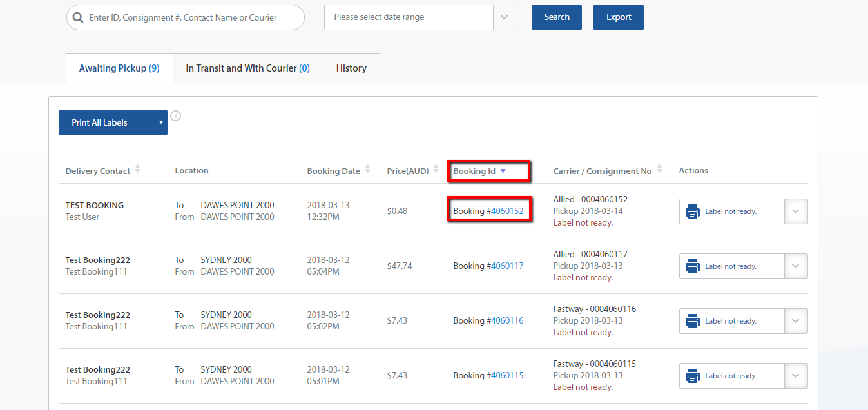Sort by Price(AUD) column arrows
The image size is (868, 410).
[437, 170]
